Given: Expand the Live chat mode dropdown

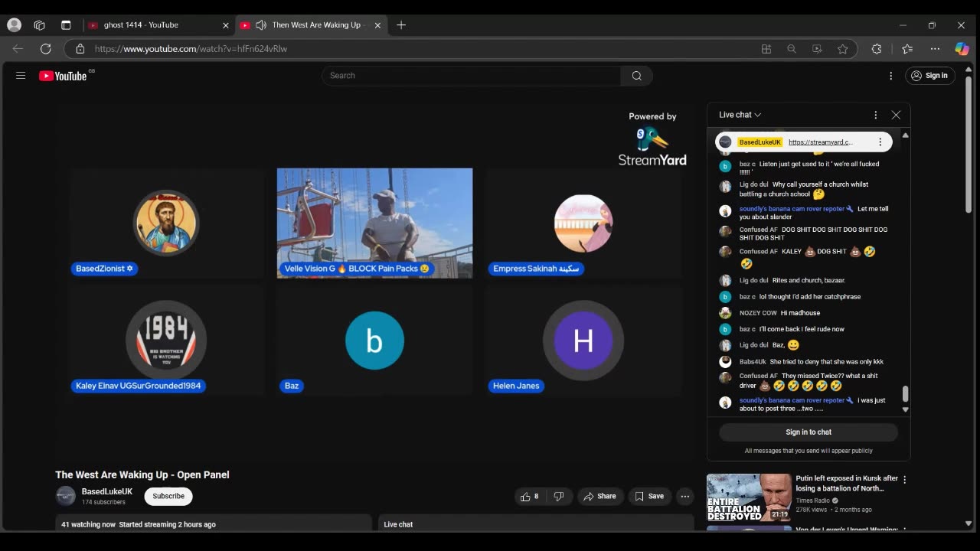Looking at the screenshot, I should point(740,115).
